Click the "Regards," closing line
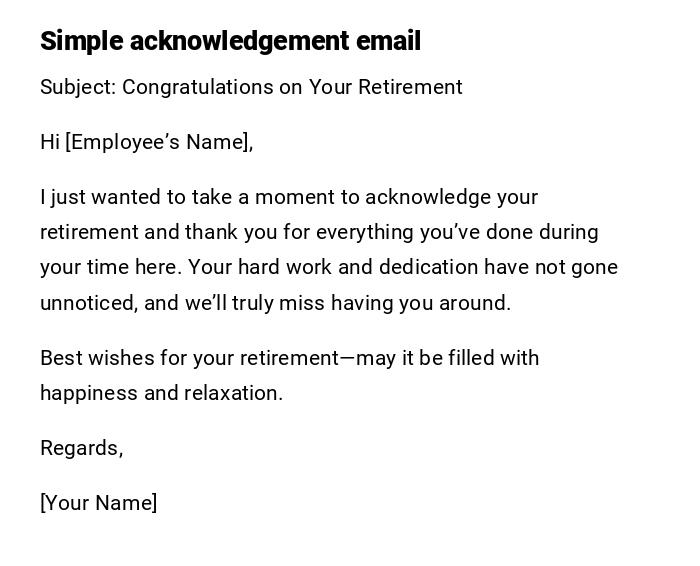The image size is (700, 566). 82,448
